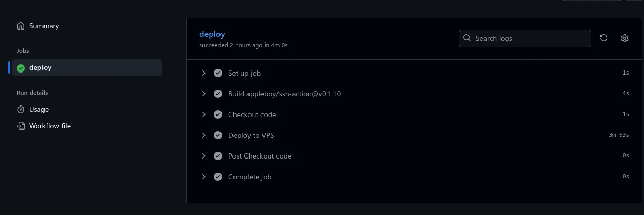Expand the Deploy to VPS step
The image size is (644, 215).
(204, 135)
